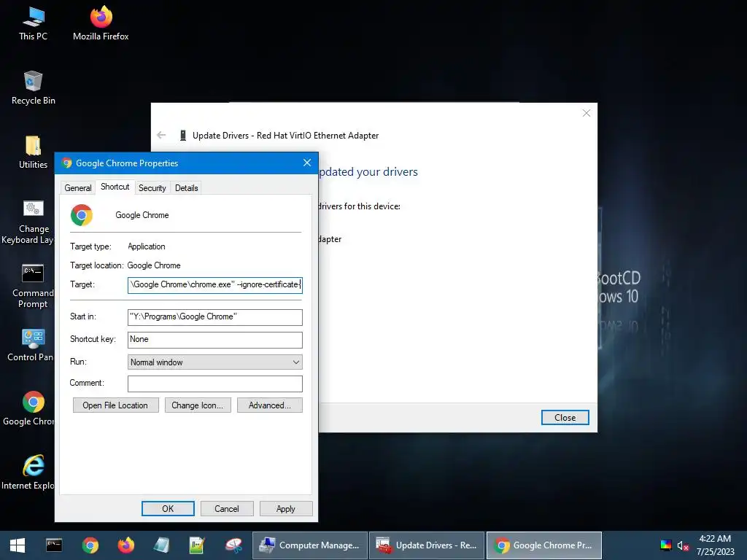
Task: Confirm properties with OK button
Action: point(168,508)
